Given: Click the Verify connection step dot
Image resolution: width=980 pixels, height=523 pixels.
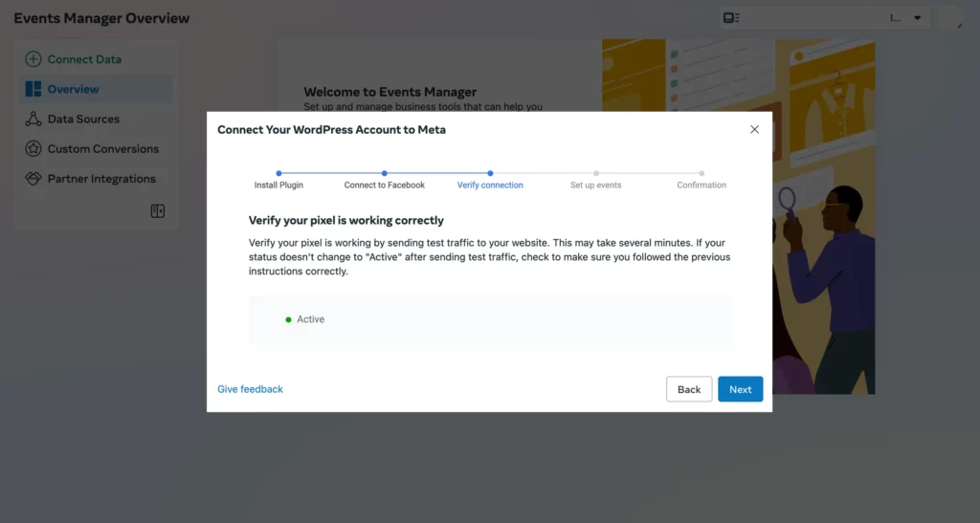Looking at the screenshot, I should (x=490, y=173).
